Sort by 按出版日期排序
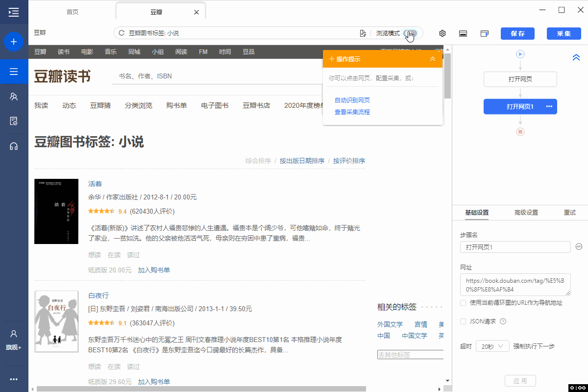Viewport: 588px width, 392px height. [302, 161]
